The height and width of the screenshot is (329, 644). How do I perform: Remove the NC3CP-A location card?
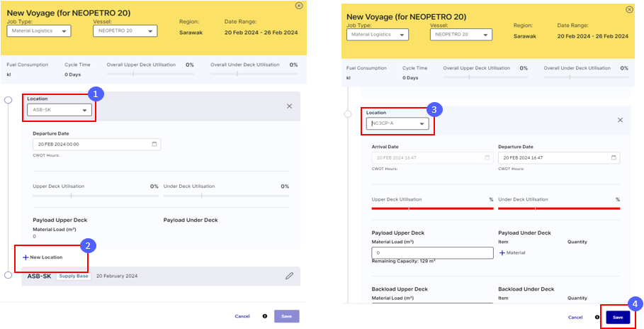[x=620, y=120]
